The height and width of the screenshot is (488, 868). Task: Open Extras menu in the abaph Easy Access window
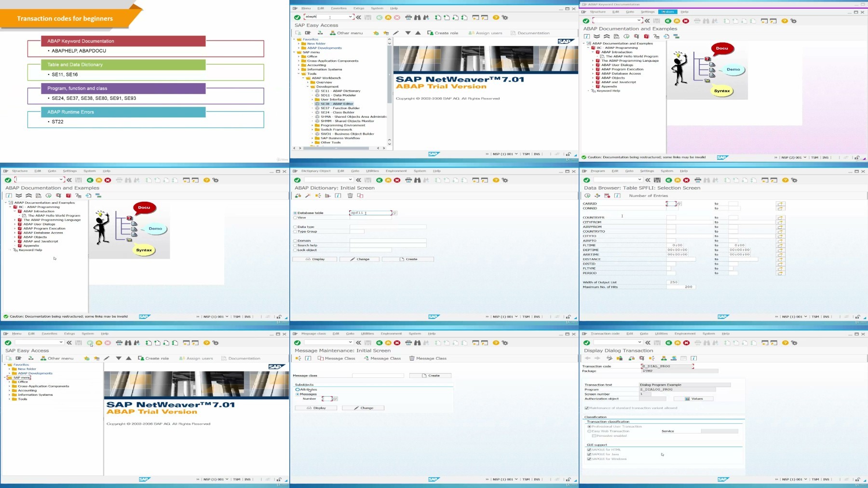coord(359,8)
